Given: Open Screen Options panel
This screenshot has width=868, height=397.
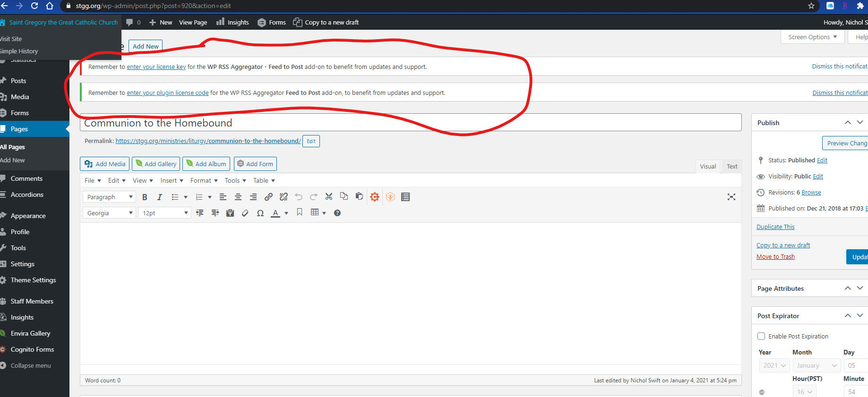Looking at the screenshot, I should coord(812,37).
